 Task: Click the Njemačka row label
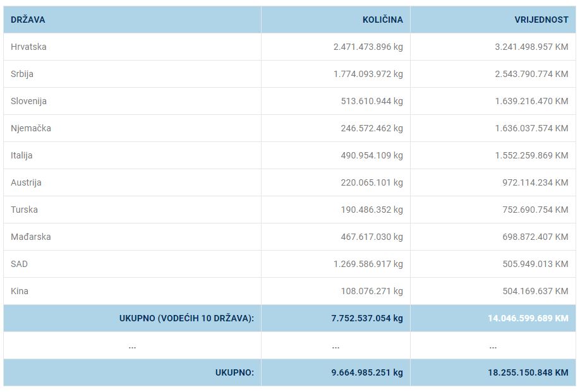coord(31,128)
